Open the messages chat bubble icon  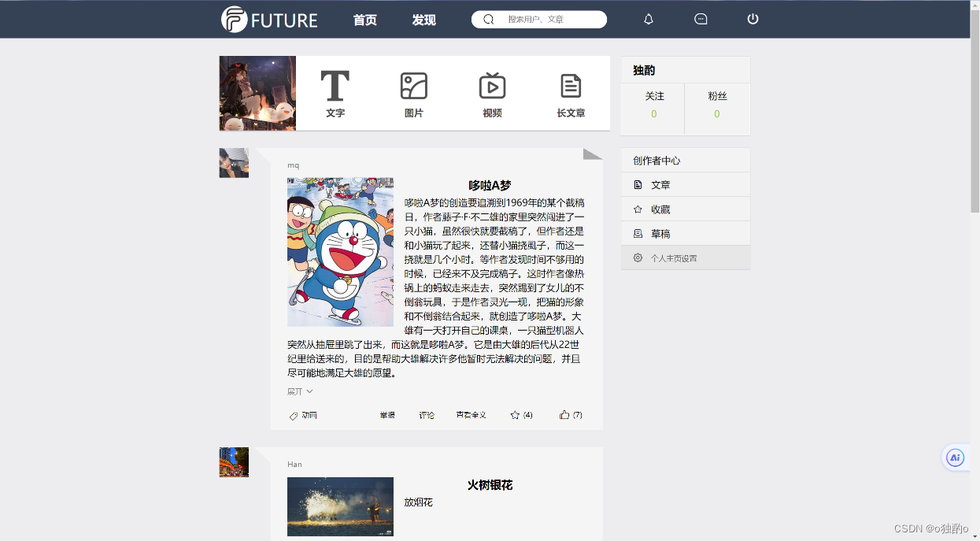pos(701,20)
